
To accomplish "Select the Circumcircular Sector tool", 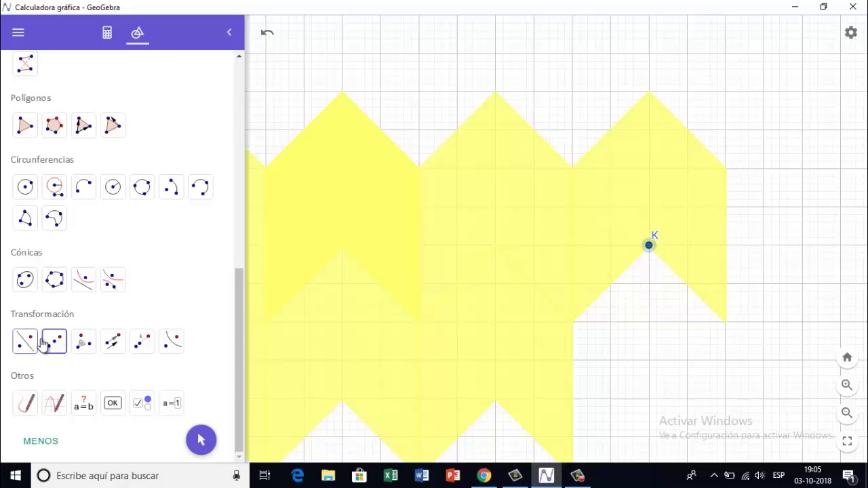I will [x=54, y=218].
